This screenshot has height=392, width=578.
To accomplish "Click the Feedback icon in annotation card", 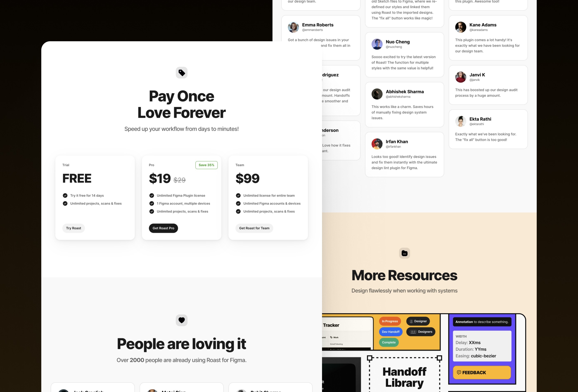I will click(x=458, y=372).
